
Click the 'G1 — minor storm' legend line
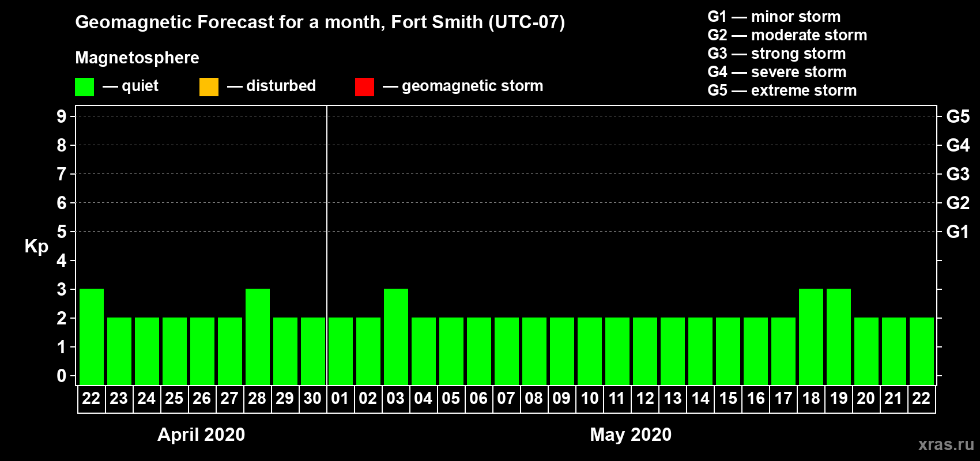tap(774, 17)
